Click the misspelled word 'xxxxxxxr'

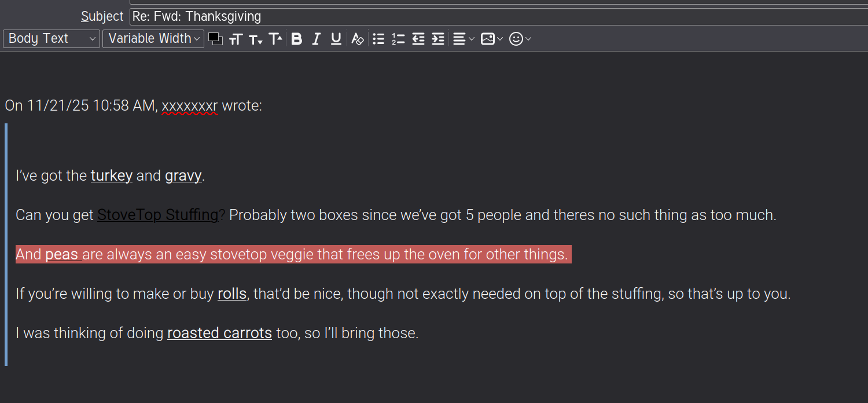pyautogui.click(x=190, y=106)
